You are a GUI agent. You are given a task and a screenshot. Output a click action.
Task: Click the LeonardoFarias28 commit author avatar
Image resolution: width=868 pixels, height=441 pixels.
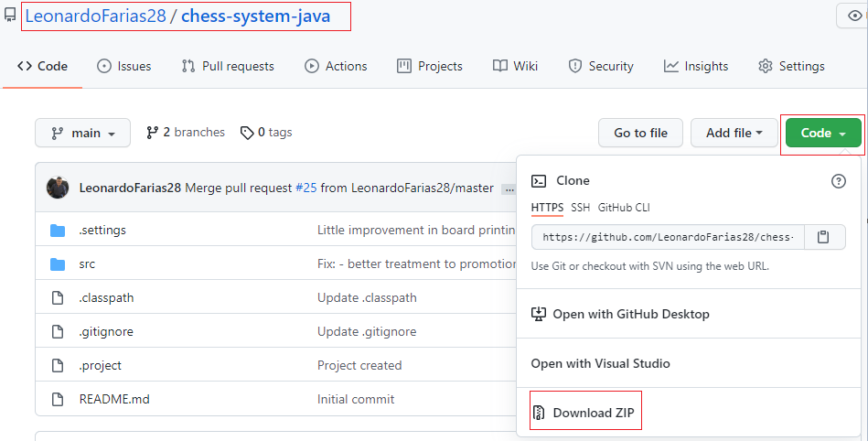click(58, 188)
